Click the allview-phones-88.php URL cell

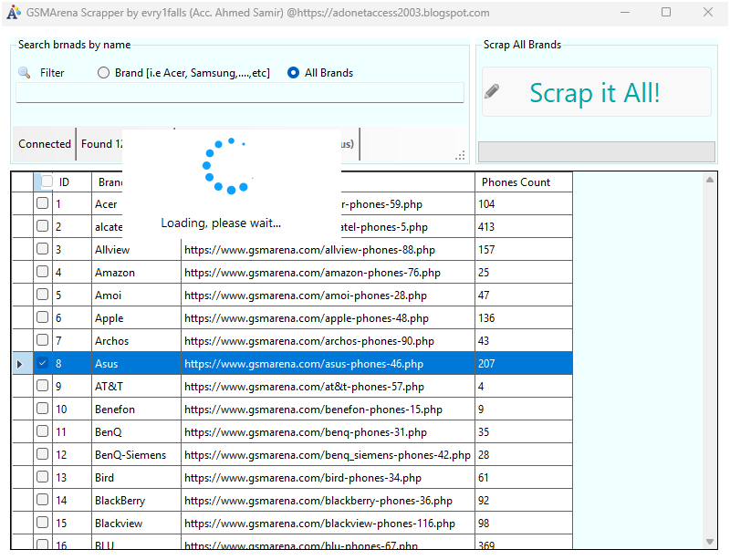[328, 250]
